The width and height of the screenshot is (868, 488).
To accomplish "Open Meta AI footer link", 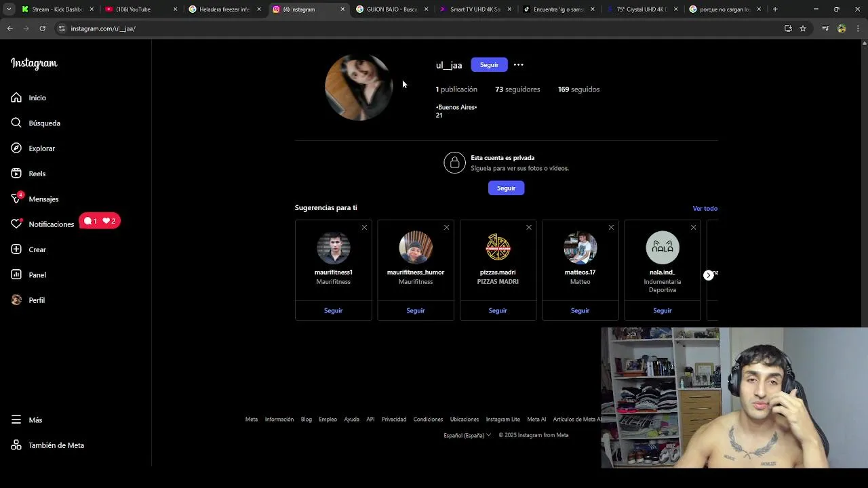I will click(x=536, y=420).
